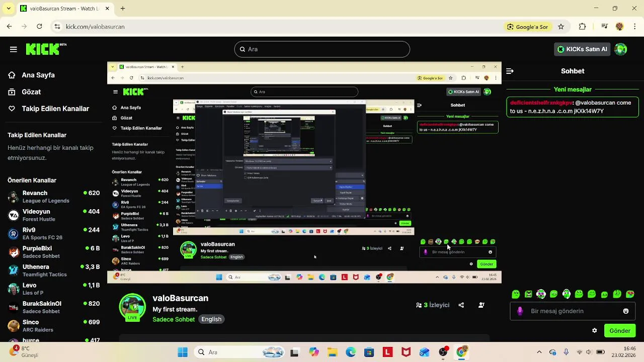Open browser extensions puzzle icon
The image size is (644, 362).
tap(583, 27)
